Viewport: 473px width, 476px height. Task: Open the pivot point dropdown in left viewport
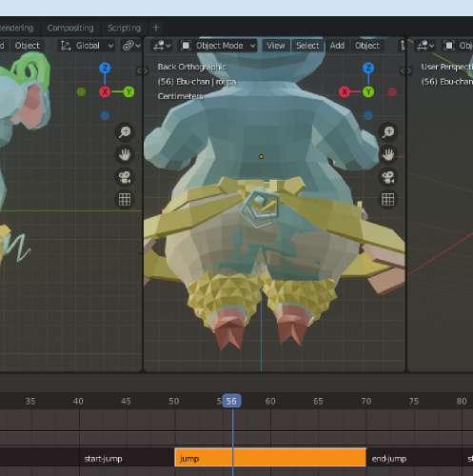(x=131, y=46)
